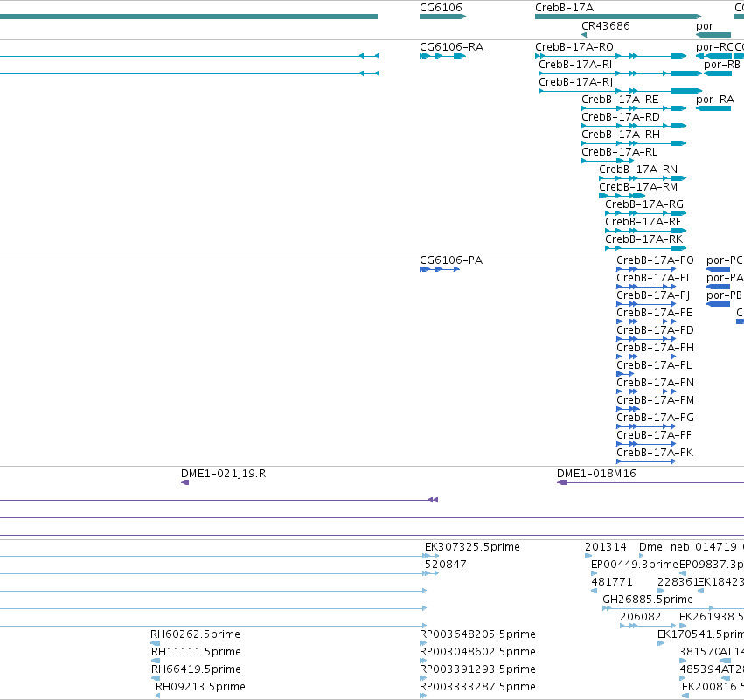
Task: Click the por-RA transcript label
Action: (715, 100)
